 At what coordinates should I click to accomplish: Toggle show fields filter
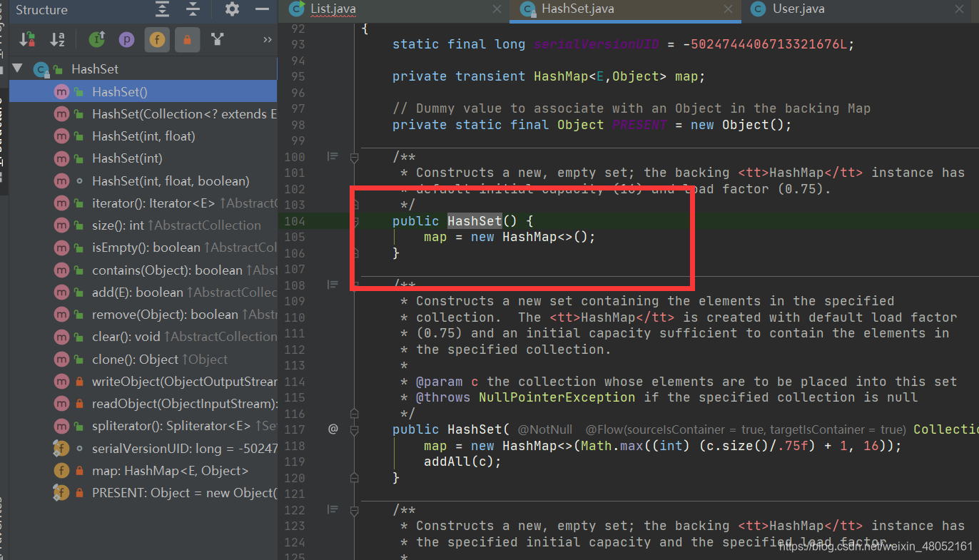157,40
